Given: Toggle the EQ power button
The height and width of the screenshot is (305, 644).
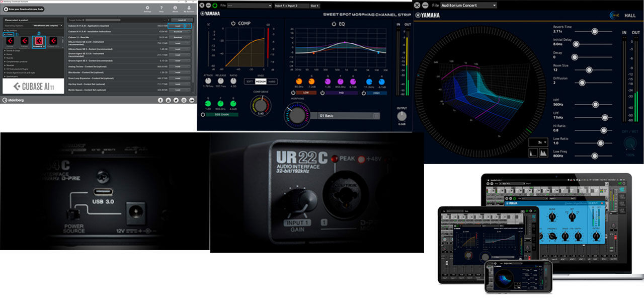Looking at the screenshot, I should [333, 23].
